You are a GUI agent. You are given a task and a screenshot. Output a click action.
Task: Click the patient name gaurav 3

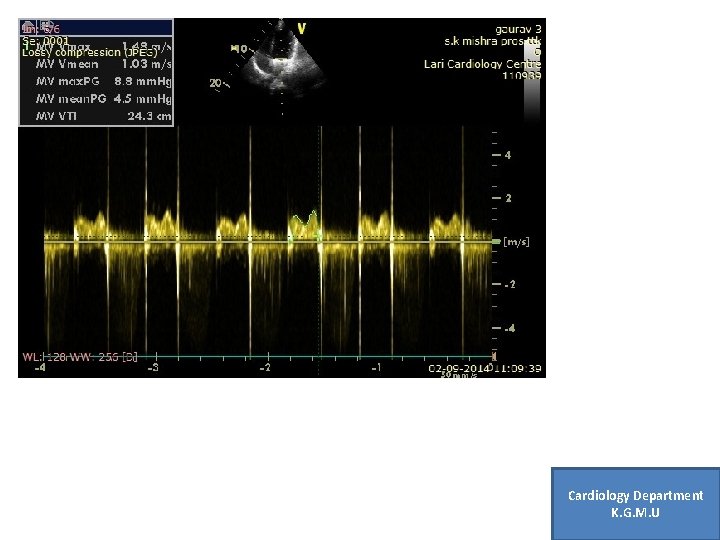point(518,29)
